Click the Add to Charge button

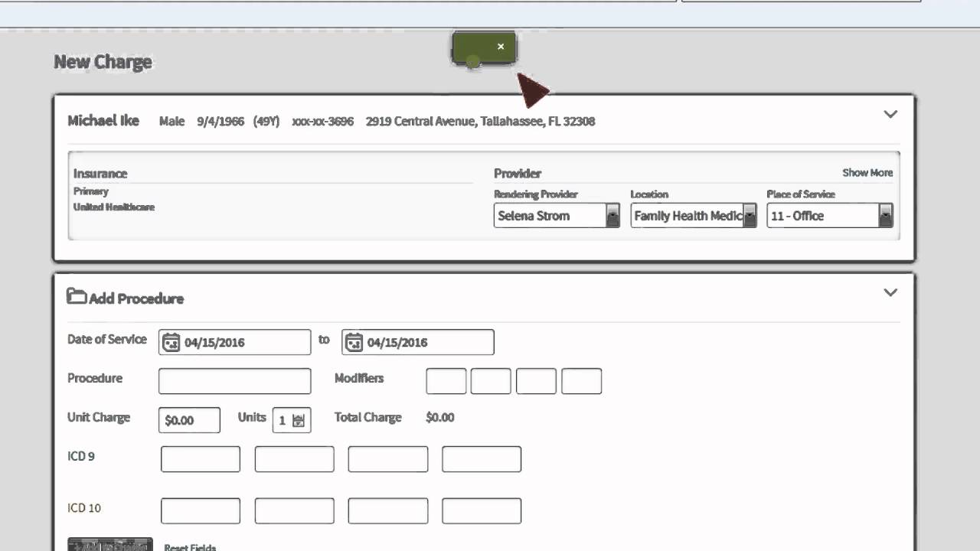click(110, 545)
